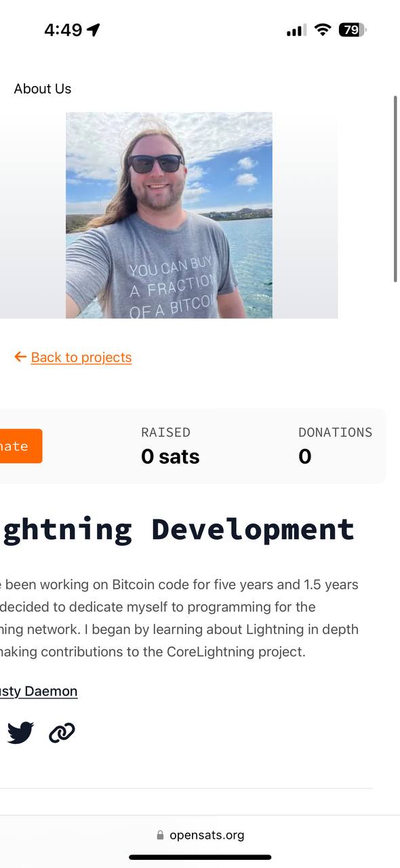Tap the opensats.org address bar
The image size is (400, 868).
[207, 835]
